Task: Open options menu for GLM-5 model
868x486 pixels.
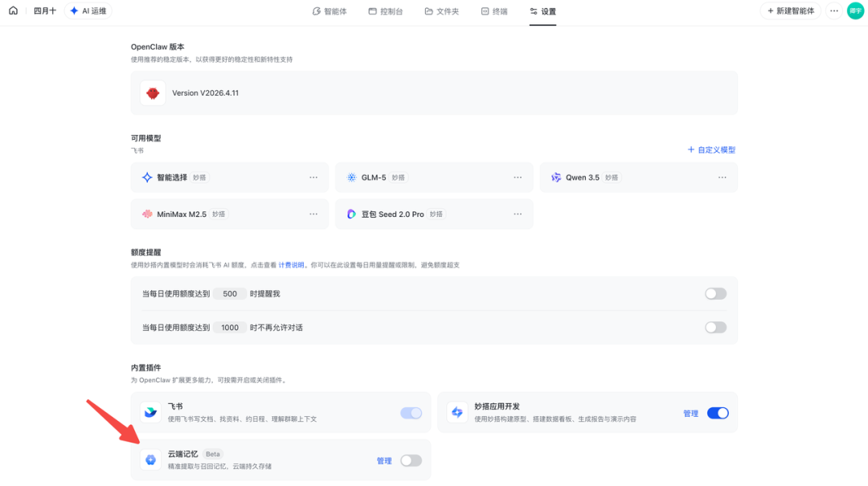Action: point(518,178)
